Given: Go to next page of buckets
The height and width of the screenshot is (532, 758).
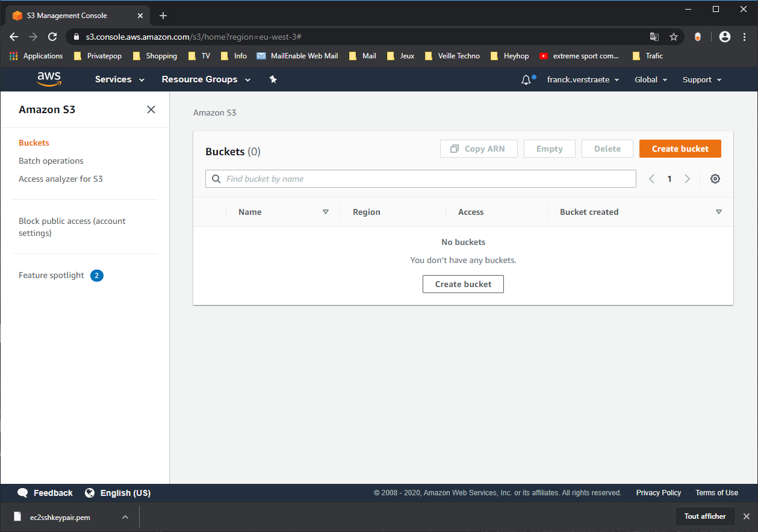Looking at the screenshot, I should [687, 179].
